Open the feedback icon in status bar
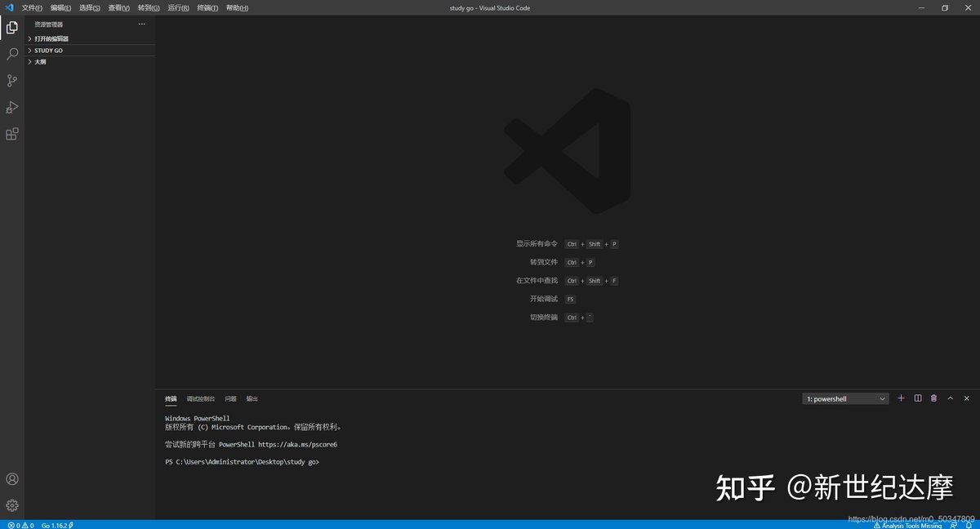980x529 pixels. pyautogui.click(x=953, y=525)
